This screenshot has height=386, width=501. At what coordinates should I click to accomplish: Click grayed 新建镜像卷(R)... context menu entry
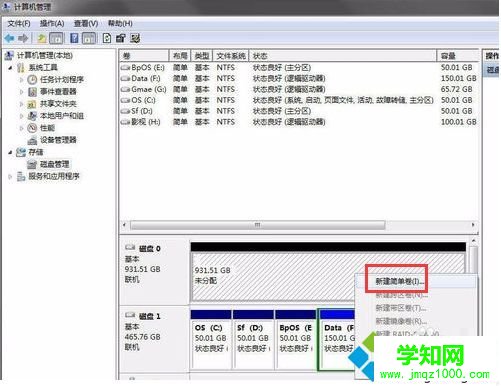coord(401,321)
